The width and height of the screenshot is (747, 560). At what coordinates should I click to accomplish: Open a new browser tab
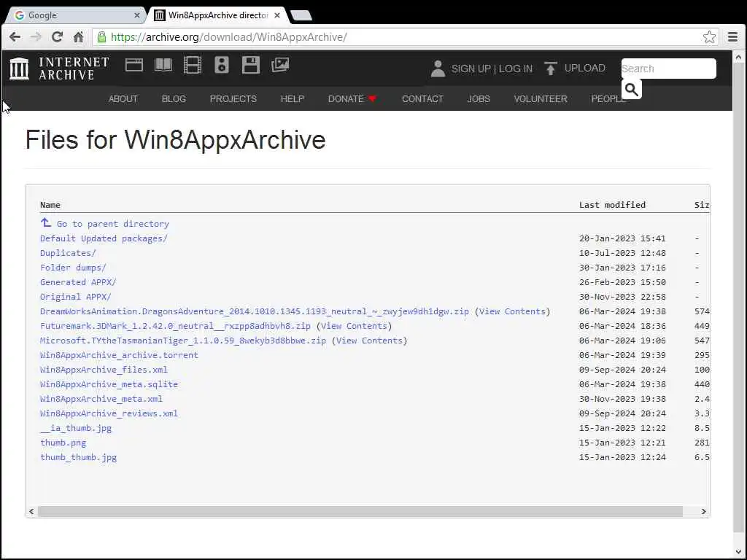[x=301, y=16]
